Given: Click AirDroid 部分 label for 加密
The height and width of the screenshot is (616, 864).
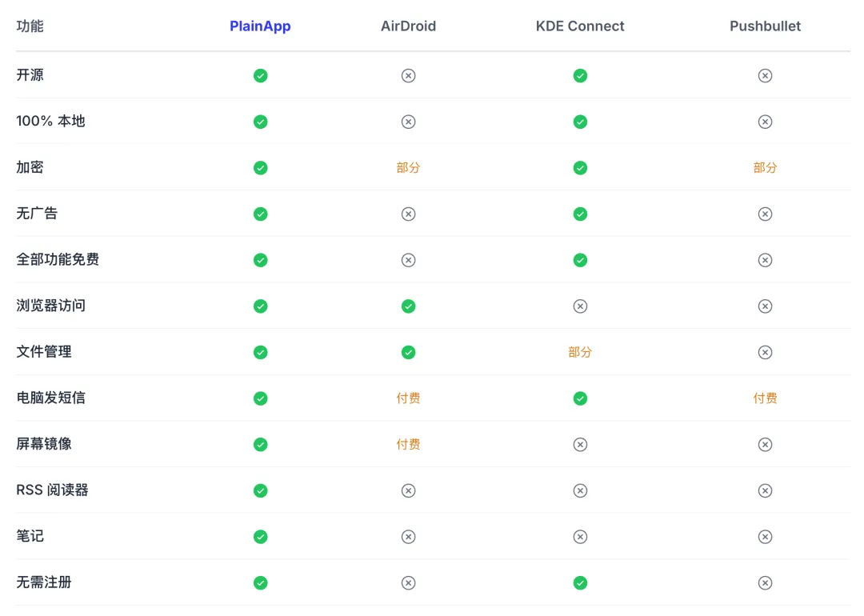Looking at the screenshot, I should (408, 168).
